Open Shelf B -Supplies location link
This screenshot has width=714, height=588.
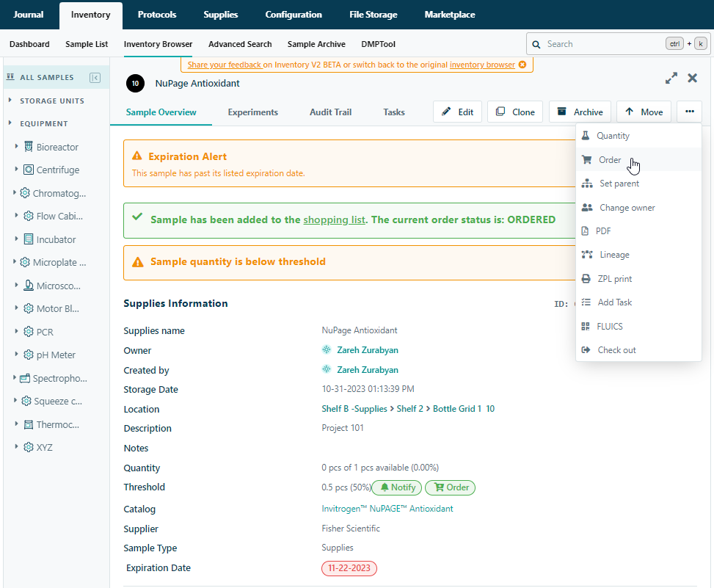point(354,409)
